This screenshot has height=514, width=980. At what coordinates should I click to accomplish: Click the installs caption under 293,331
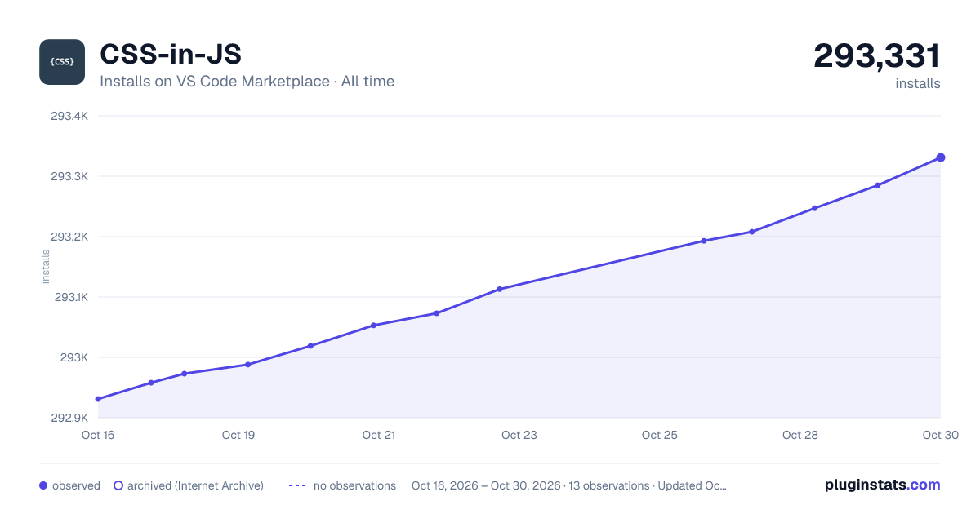[918, 83]
